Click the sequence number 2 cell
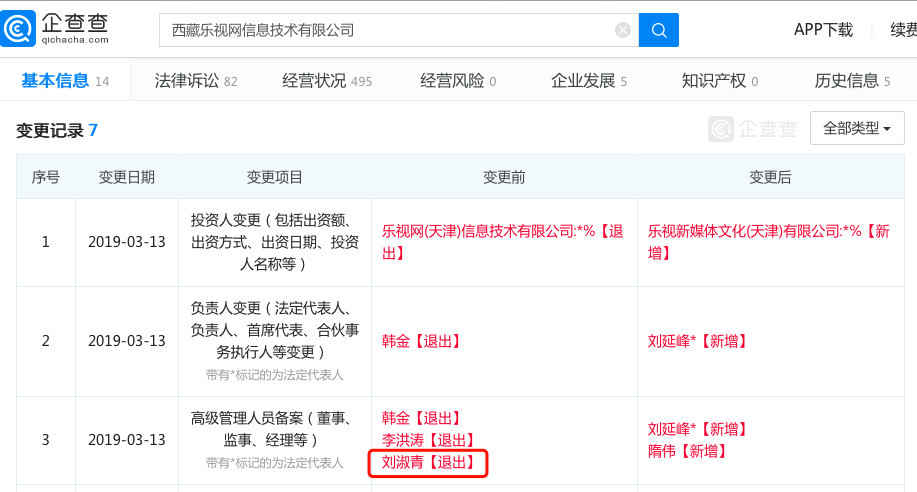The height and width of the screenshot is (492, 917). point(46,341)
